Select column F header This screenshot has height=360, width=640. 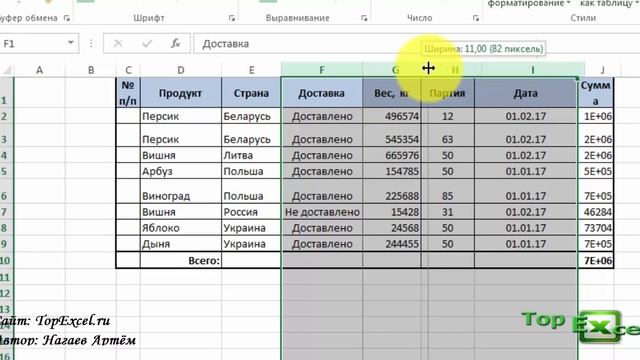(x=322, y=70)
